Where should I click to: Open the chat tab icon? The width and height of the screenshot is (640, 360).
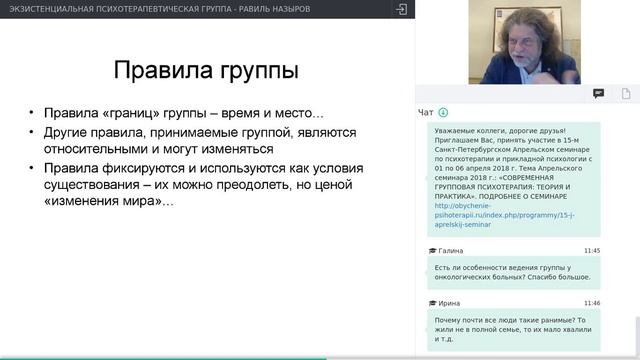tap(598, 93)
